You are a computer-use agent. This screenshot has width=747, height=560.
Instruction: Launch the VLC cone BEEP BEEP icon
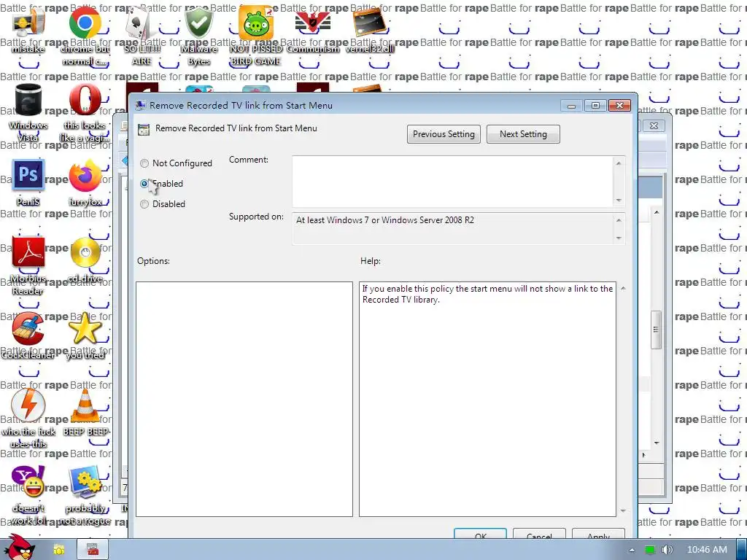click(85, 405)
